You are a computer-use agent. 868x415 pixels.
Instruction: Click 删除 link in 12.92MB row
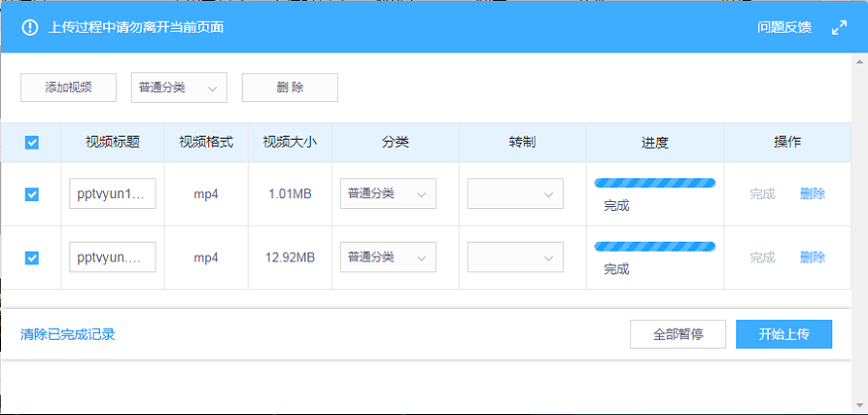coord(813,258)
